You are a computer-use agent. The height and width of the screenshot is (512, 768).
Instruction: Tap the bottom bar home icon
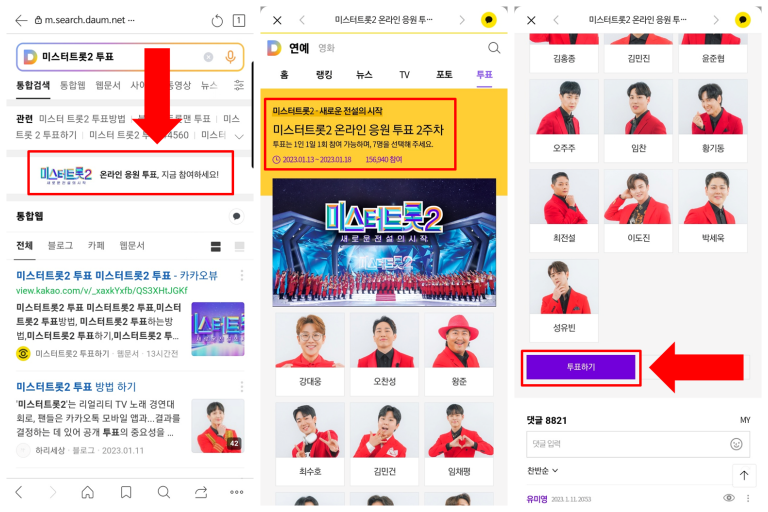point(88,492)
